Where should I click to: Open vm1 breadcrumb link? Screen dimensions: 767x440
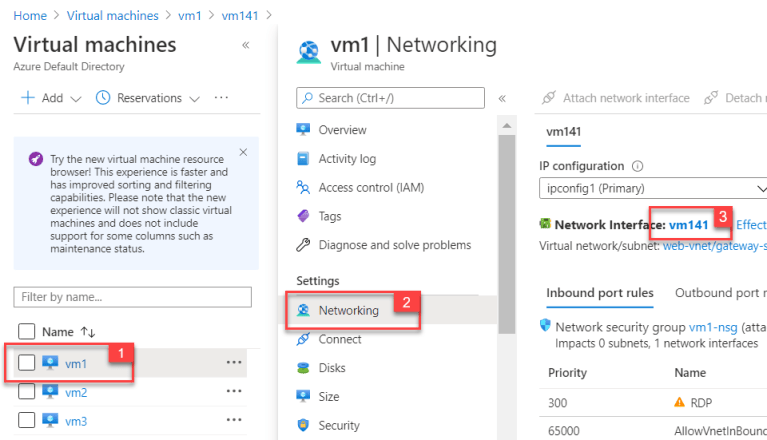click(190, 16)
